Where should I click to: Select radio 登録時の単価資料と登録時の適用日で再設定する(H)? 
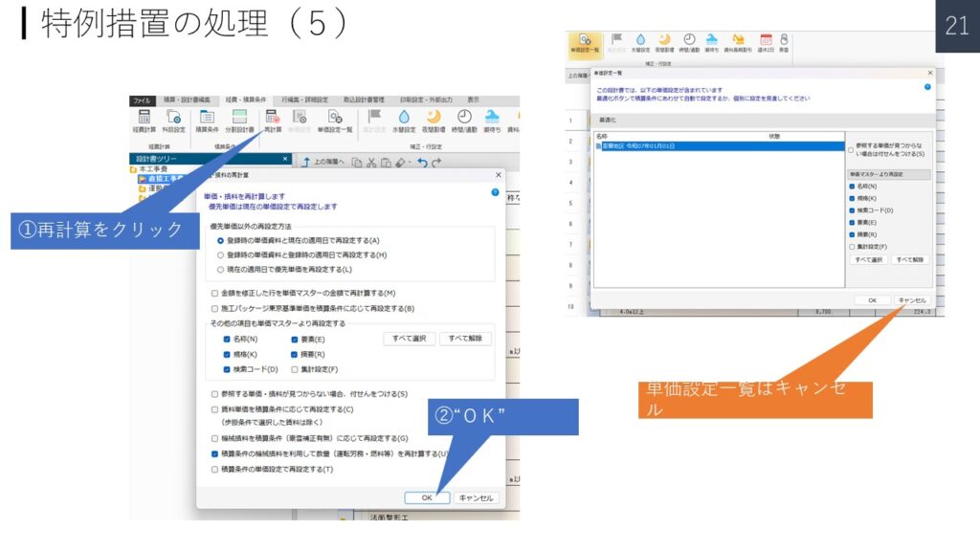tap(221, 254)
